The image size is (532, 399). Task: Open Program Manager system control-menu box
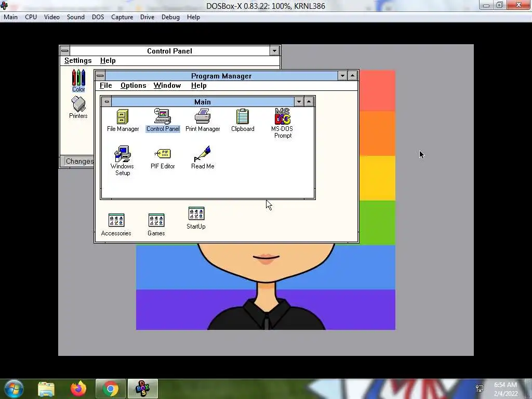100,76
